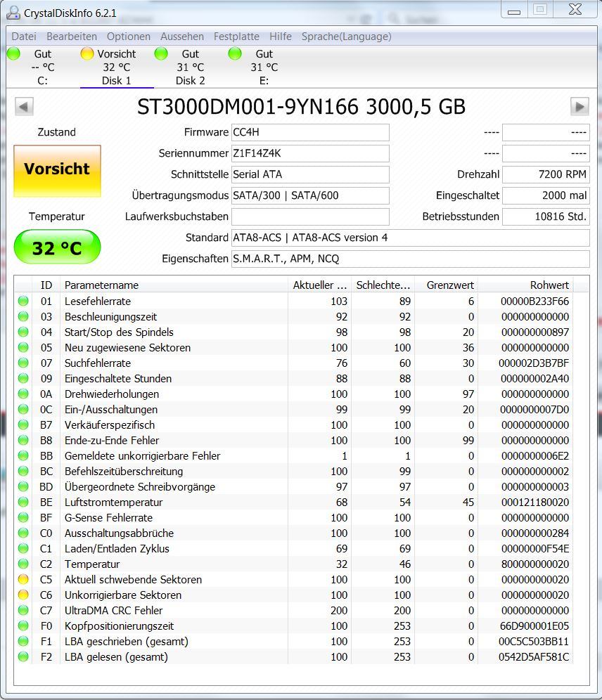Click the status icon of Luftstromtemperatur row
Screen dimensions: 602x700
(x=23, y=503)
